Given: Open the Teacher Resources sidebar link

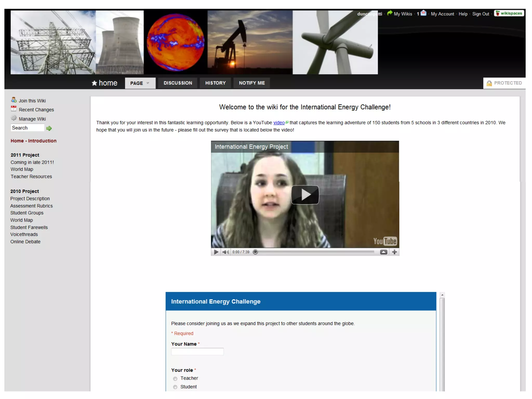Looking at the screenshot, I should click(31, 176).
